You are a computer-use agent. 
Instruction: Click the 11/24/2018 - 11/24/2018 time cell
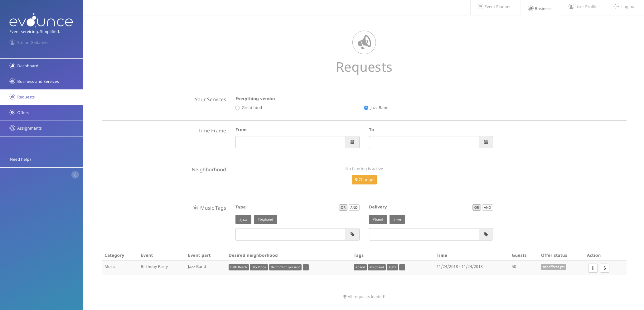(x=460, y=267)
